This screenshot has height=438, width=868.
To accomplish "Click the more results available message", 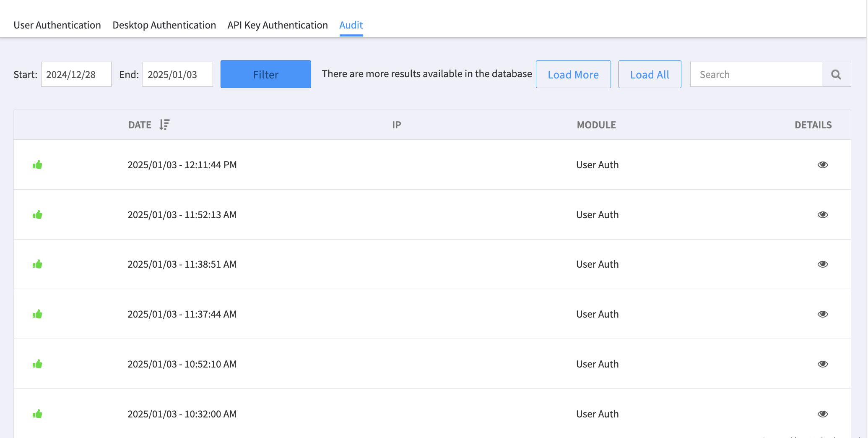I will coord(427,74).
